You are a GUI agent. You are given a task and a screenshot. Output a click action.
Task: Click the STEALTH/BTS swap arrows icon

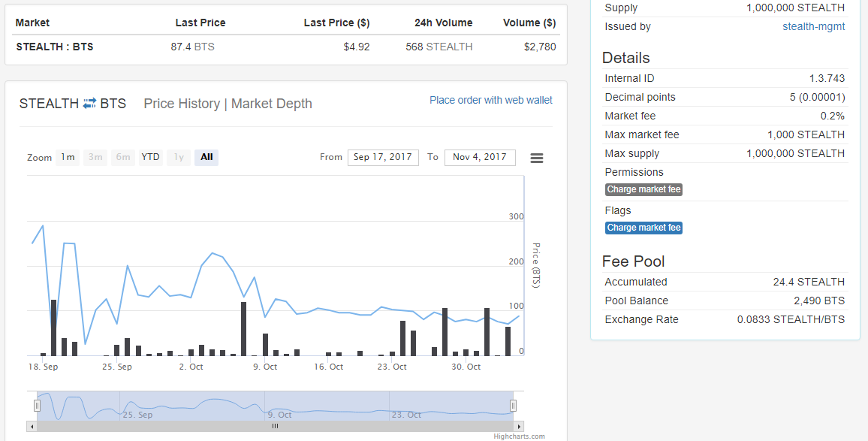[x=89, y=104]
